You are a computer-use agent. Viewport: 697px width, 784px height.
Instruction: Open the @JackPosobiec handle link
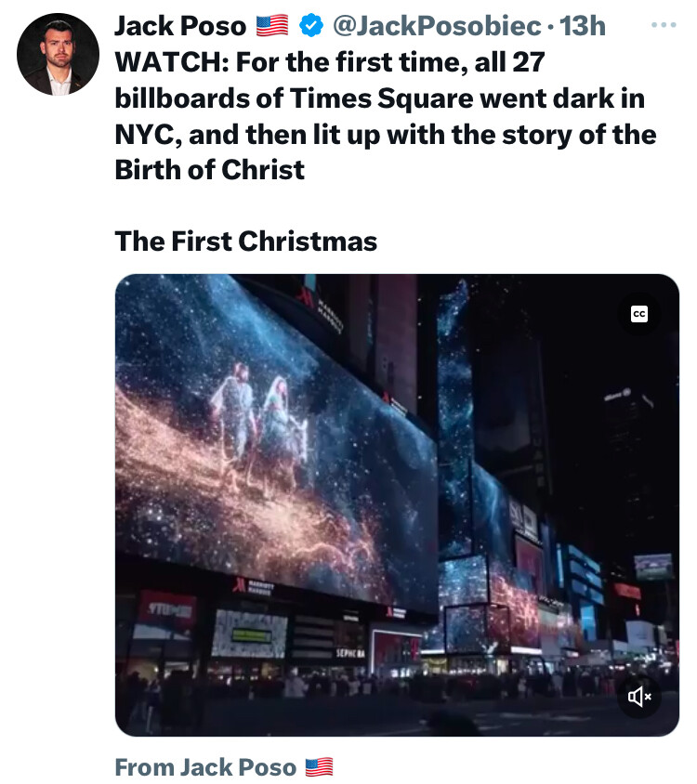click(437, 26)
